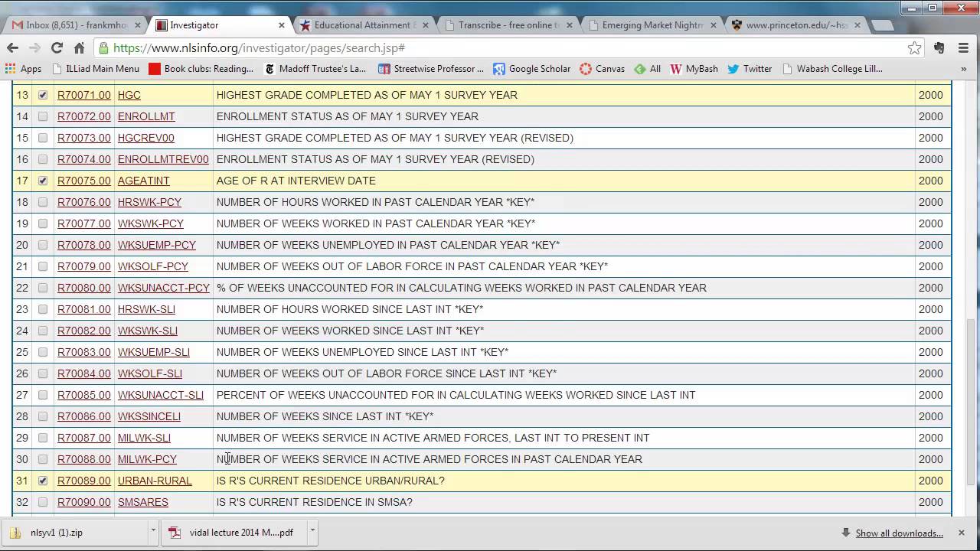980x551 pixels.
Task: Open the HGC variable link
Action: tap(129, 95)
